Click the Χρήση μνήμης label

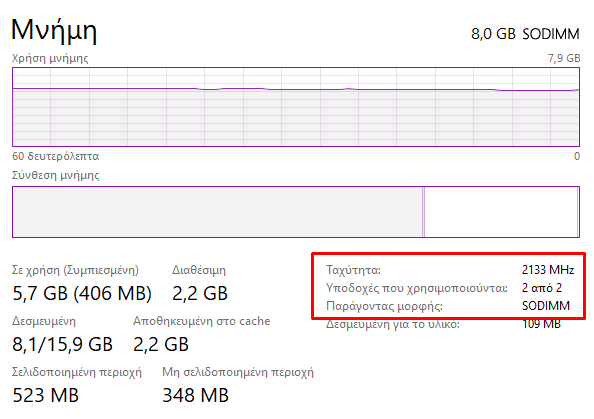pos(50,58)
